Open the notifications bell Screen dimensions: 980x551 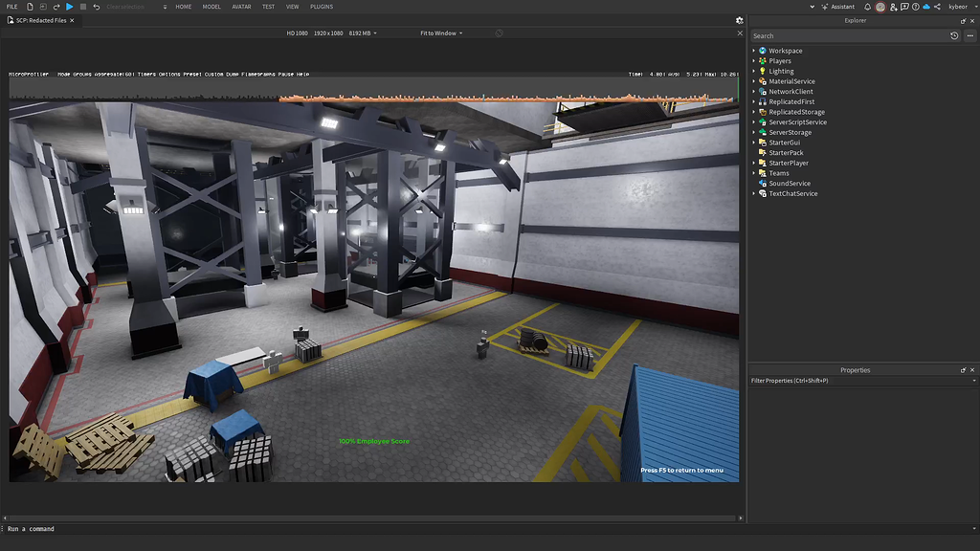coord(867,7)
